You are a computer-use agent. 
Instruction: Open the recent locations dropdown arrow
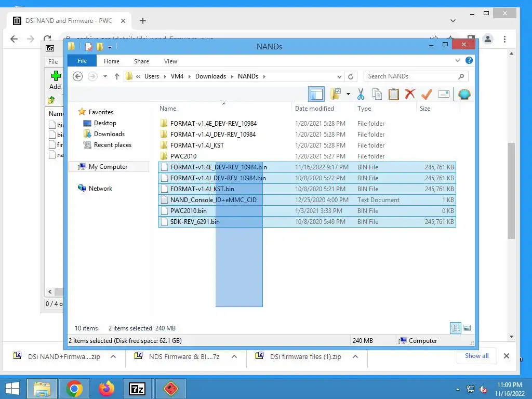tap(105, 76)
